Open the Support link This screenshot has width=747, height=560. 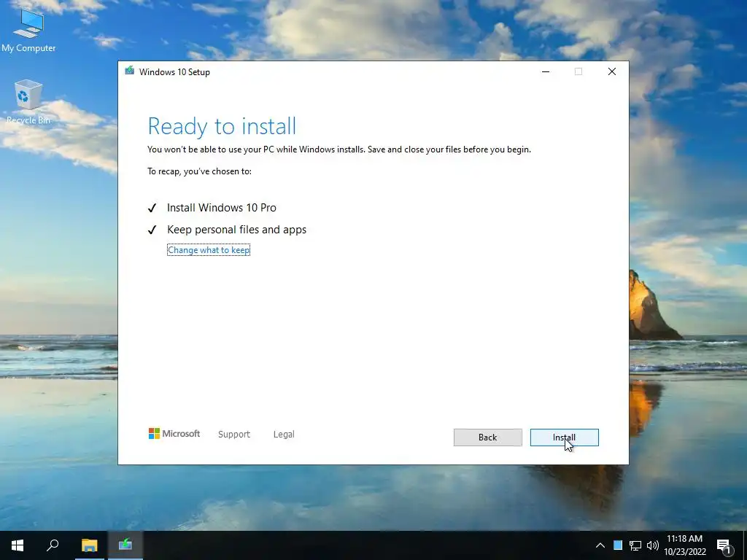(234, 435)
